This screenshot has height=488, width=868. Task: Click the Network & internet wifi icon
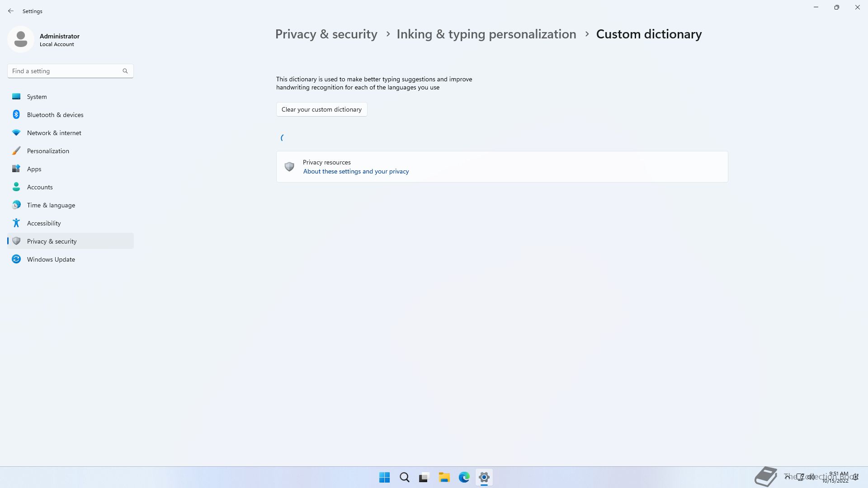tap(16, 133)
